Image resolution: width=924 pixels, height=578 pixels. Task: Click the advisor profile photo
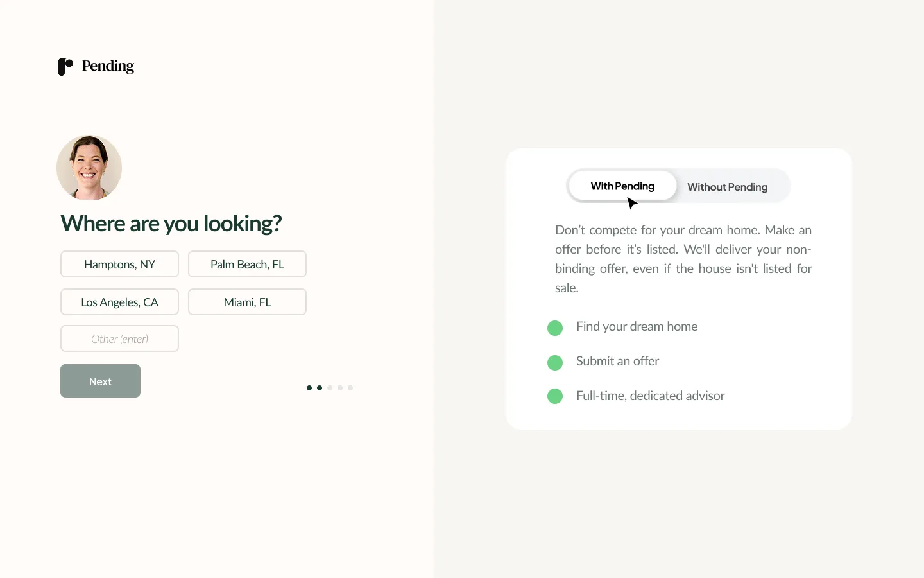pos(89,168)
